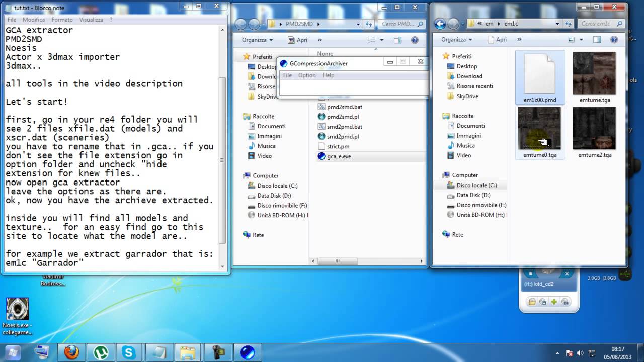The image size is (644, 362).
Task: Open the File menu in GCompressionArchiver
Action: pos(287,75)
